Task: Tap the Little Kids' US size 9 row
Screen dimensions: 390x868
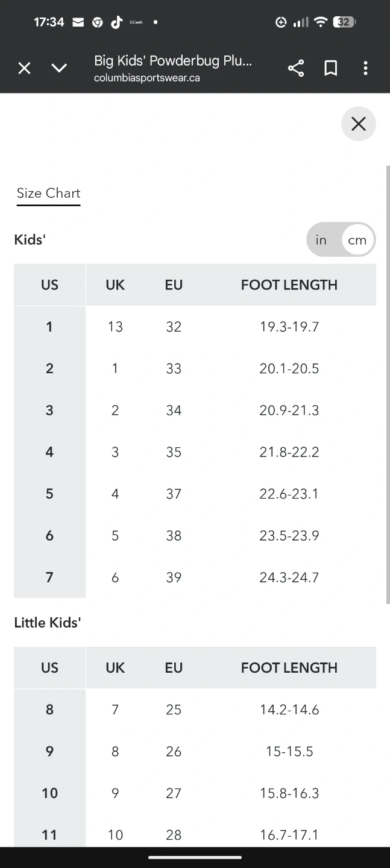Action: (49, 752)
